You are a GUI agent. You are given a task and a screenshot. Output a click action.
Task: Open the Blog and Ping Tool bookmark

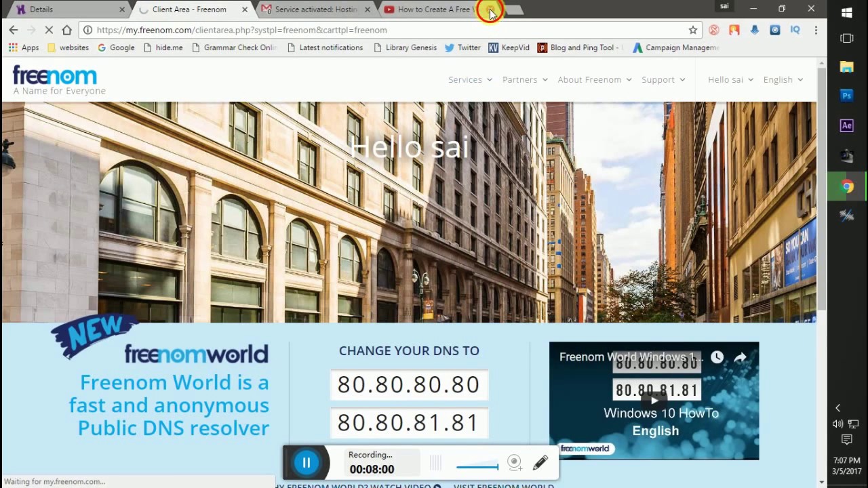point(580,47)
